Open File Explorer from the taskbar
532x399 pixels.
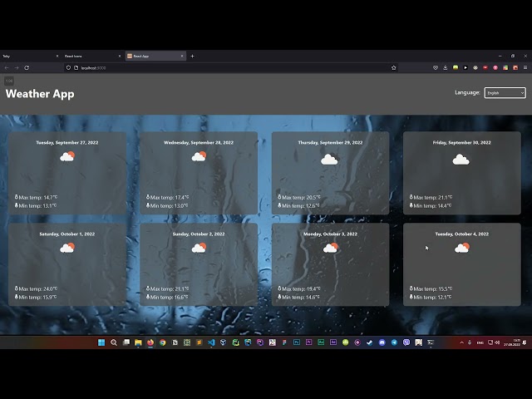(138, 342)
